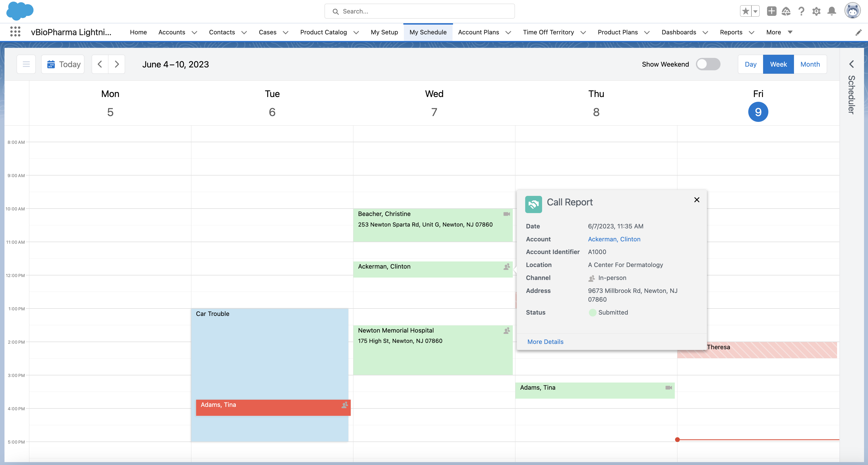The height and width of the screenshot is (465, 868).
Task: Click the Search input field
Action: coord(419,11)
